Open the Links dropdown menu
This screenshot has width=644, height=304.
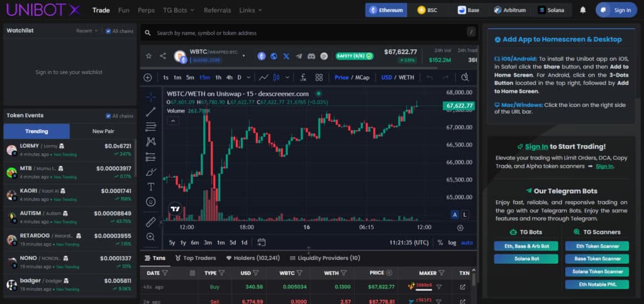pyautogui.click(x=250, y=10)
